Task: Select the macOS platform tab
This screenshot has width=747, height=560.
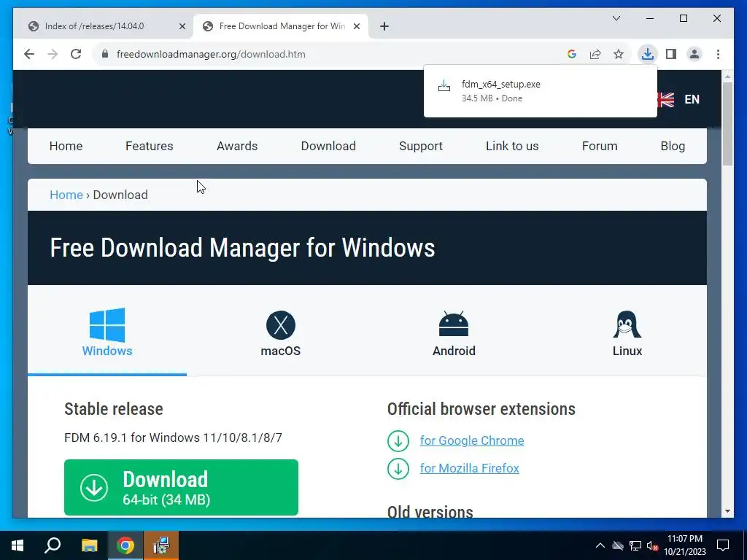Action: click(x=281, y=333)
